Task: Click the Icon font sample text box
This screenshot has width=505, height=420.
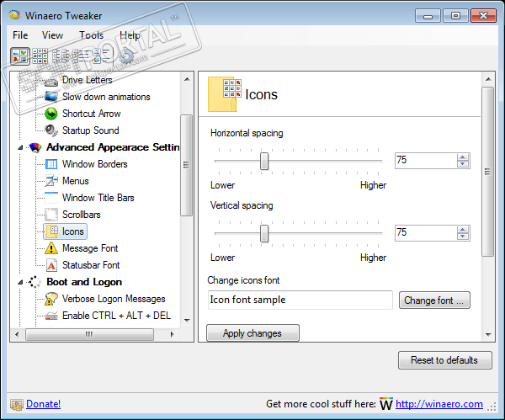Action: (x=300, y=300)
